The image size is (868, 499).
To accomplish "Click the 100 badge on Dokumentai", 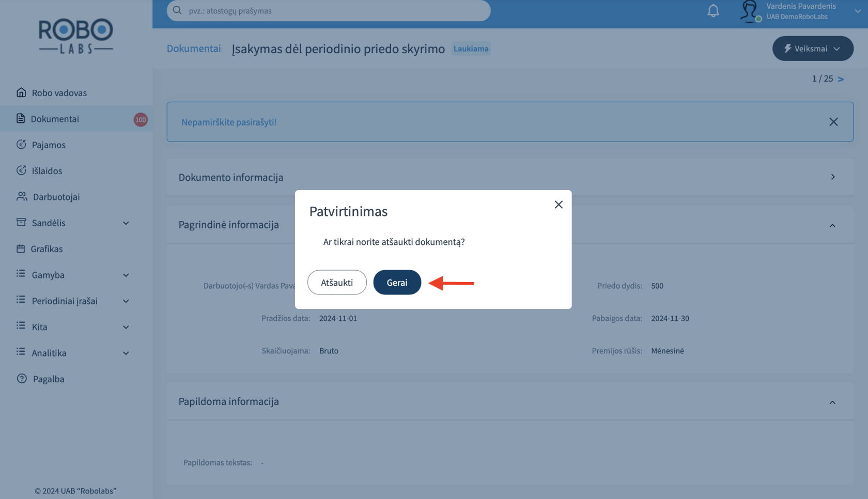I will point(141,119).
